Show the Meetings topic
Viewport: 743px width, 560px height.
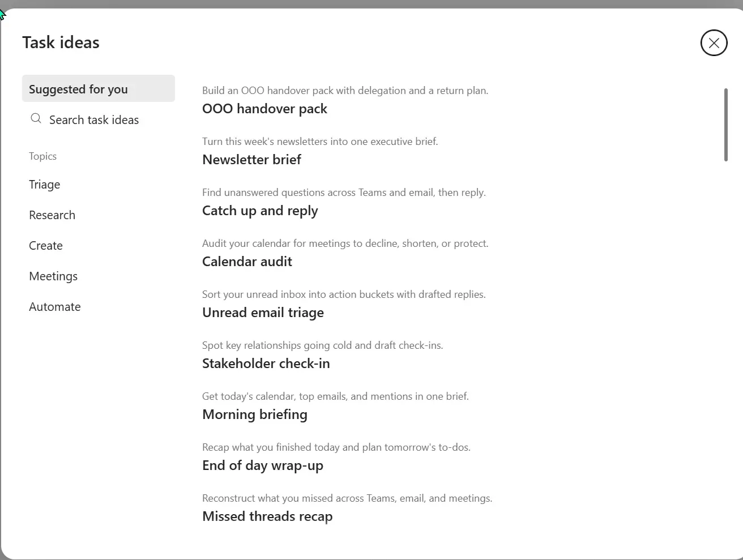(x=53, y=276)
